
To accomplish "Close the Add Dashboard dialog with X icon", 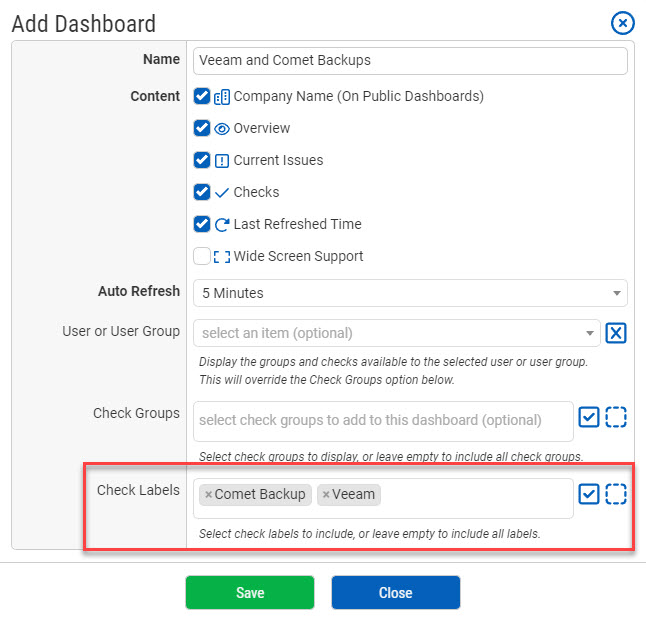I will (x=622, y=22).
